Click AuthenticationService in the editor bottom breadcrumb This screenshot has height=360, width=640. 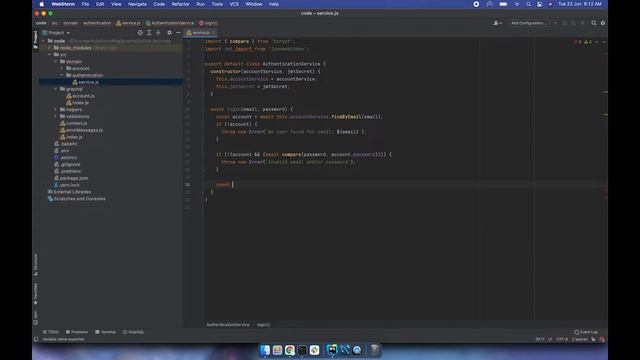coord(228,325)
